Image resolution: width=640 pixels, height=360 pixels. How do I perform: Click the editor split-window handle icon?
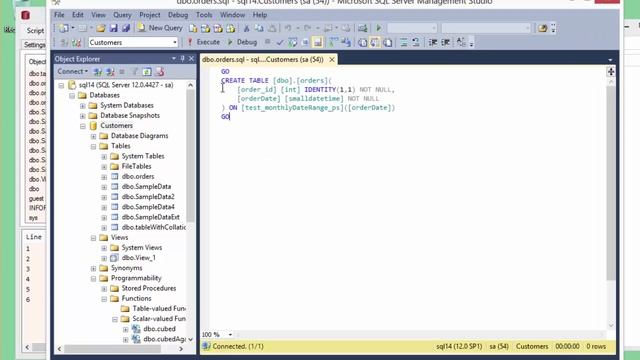[x=611, y=72]
